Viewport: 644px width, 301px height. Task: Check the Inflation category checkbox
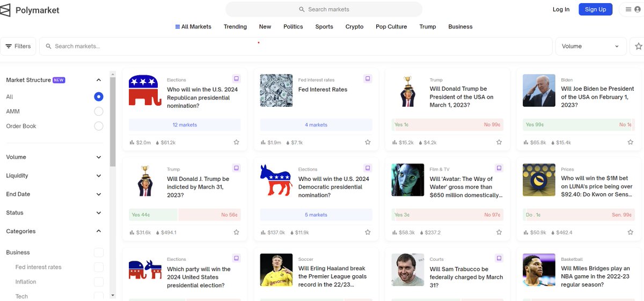pos(98,282)
